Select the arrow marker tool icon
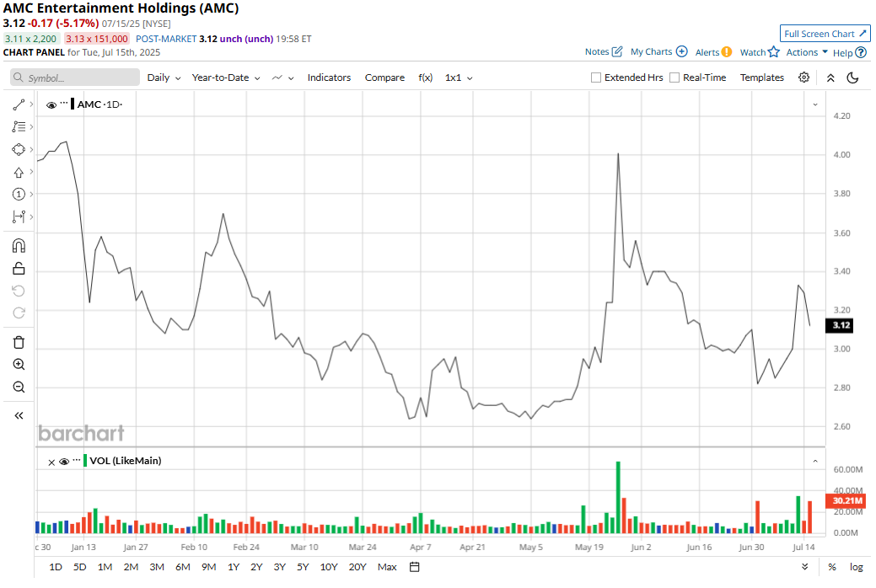876x588 pixels. (x=19, y=172)
